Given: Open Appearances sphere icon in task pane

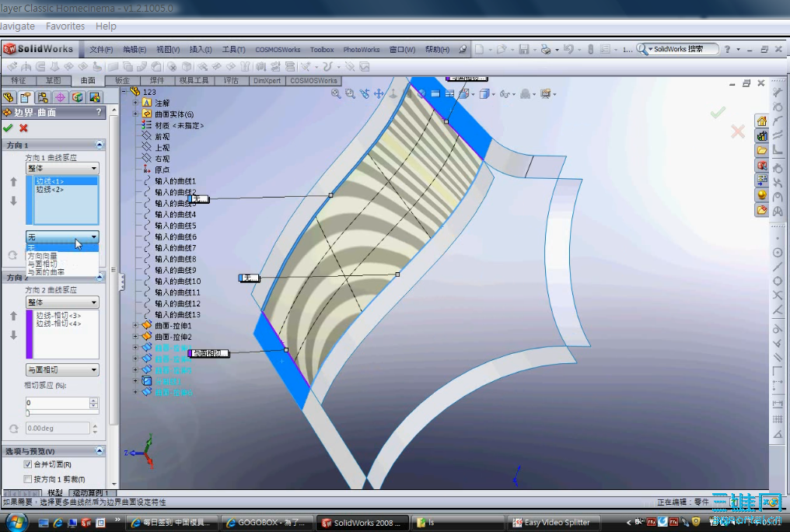Looking at the screenshot, I should tap(761, 195).
